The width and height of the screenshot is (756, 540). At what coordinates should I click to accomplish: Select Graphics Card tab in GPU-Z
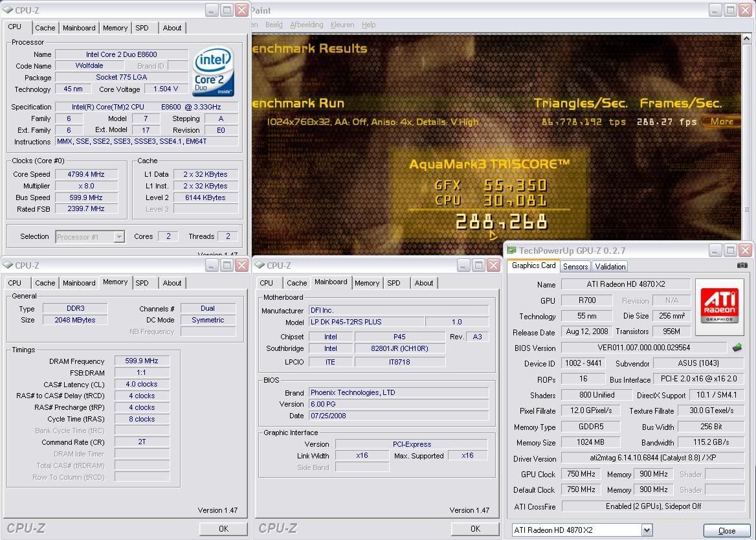point(534,265)
